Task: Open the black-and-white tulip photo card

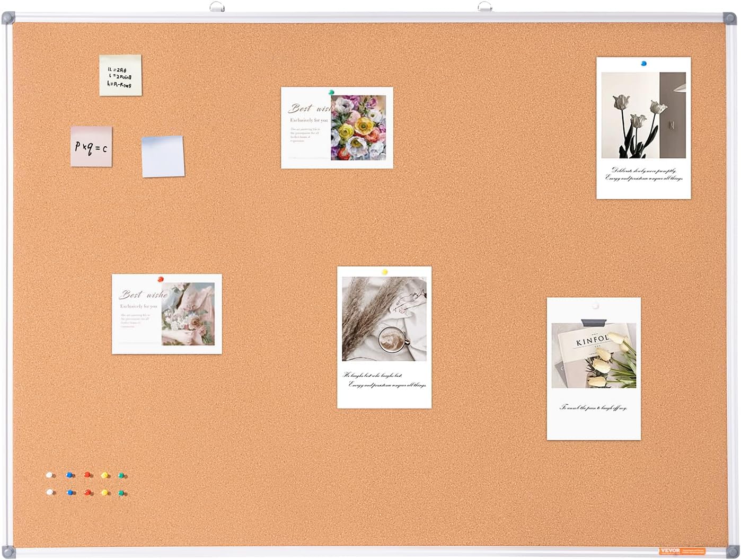Action: tap(643, 128)
